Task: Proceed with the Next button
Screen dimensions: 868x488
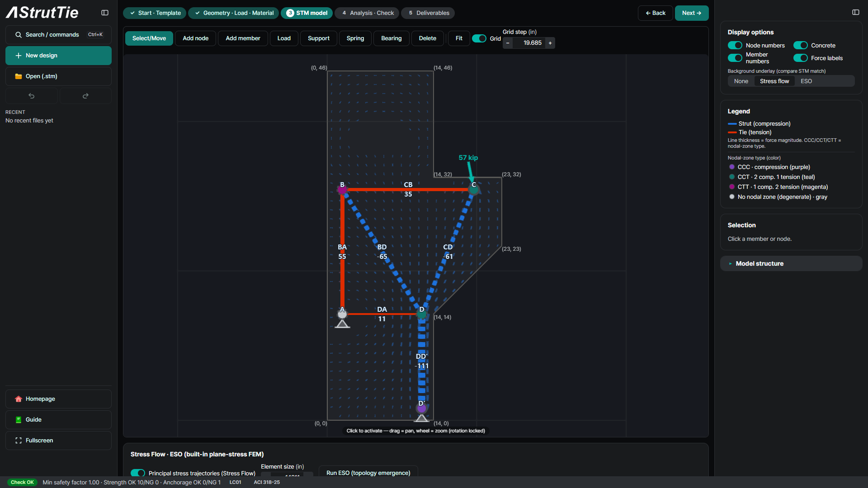Action: point(692,13)
